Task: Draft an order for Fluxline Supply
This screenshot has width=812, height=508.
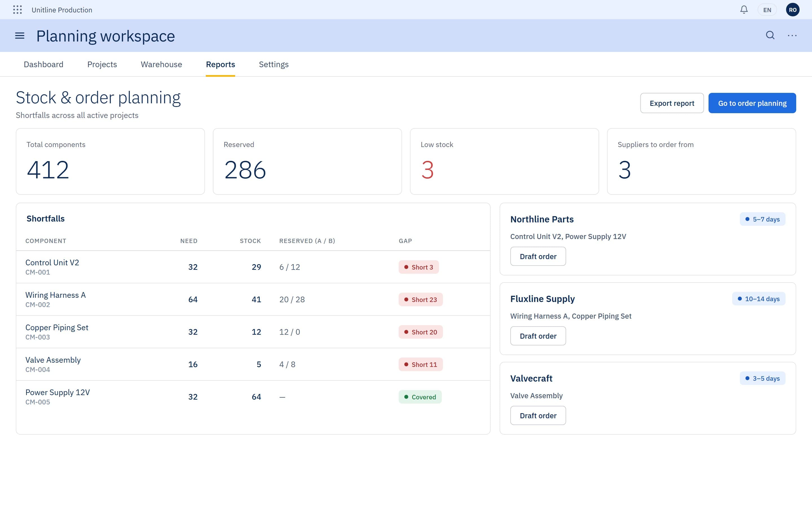Action: (538, 336)
